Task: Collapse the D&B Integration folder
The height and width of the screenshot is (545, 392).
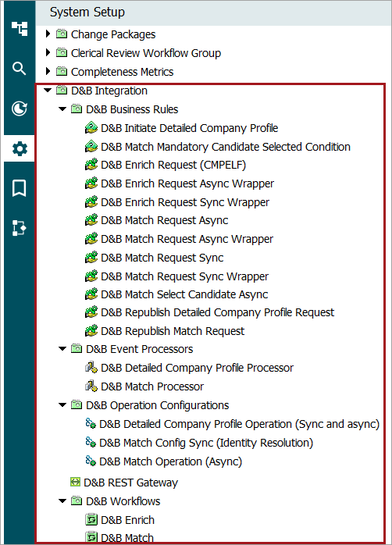Action: tap(48, 91)
